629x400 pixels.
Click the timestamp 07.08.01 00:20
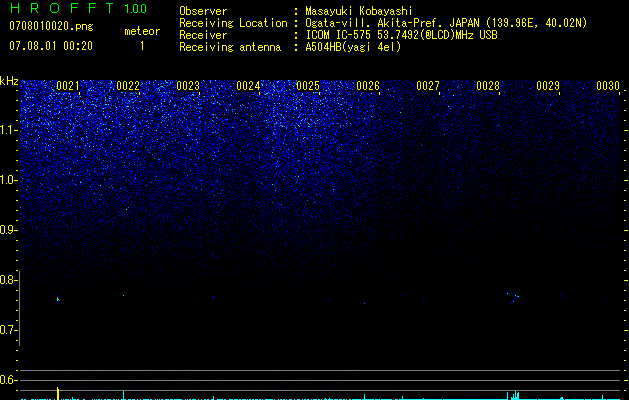51,46
